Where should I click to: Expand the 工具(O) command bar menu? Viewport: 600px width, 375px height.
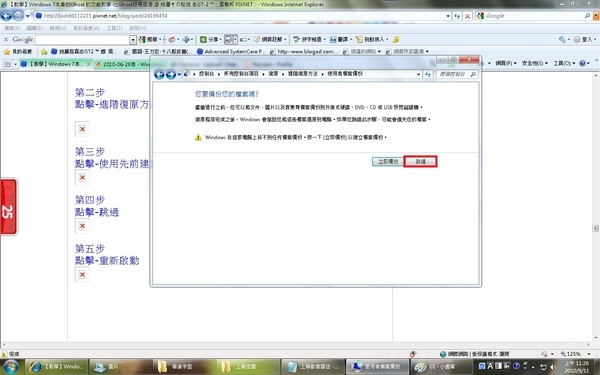(x=564, y=63)
